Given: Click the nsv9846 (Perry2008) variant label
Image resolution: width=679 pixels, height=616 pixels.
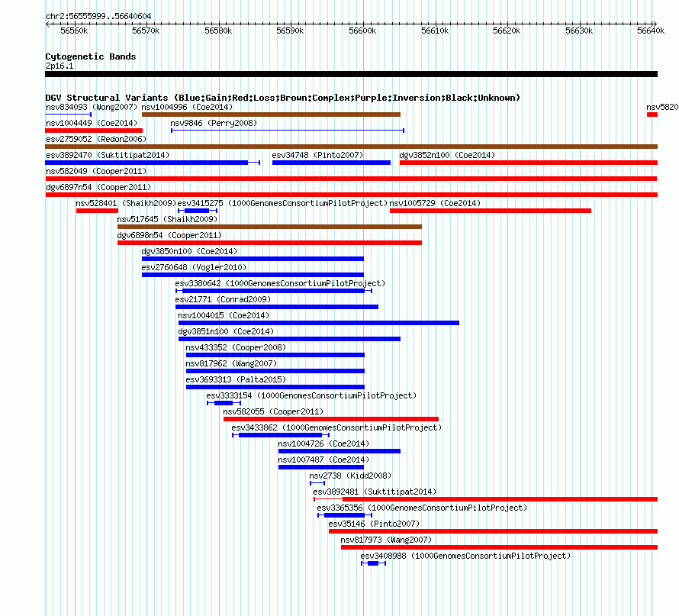Looking at the screenshot, I should pyautogui.click(x=214, y=123).
